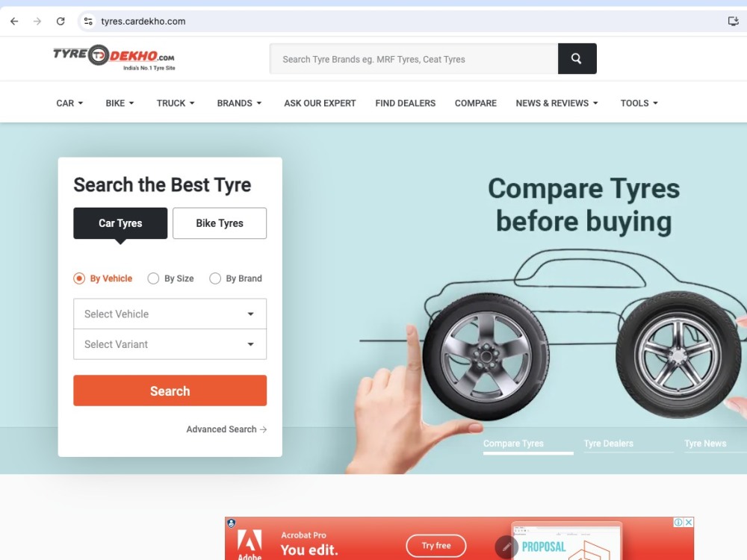
Task: Expand the TRUCK menu
Action: 176,103
